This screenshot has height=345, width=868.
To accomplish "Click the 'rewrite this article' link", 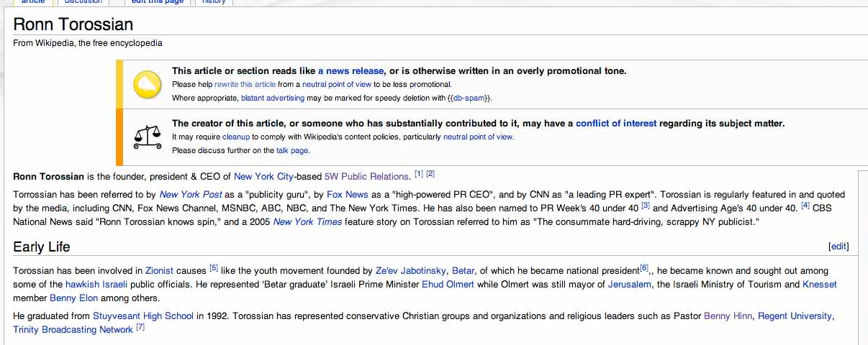I will (245, 85).
